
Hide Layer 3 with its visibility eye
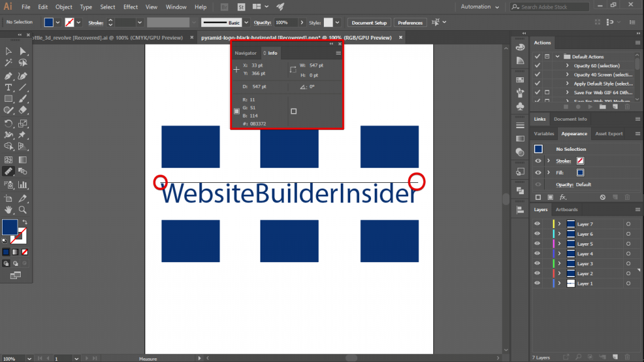[538, 263]
